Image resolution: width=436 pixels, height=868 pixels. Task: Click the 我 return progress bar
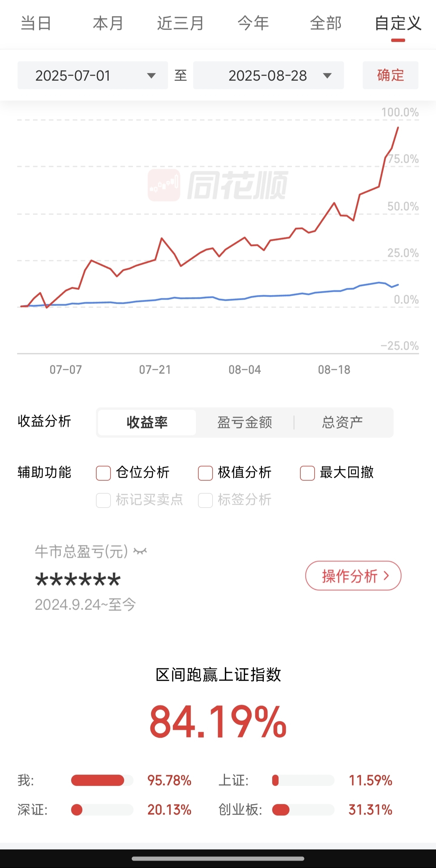click(x=102, y=780)
